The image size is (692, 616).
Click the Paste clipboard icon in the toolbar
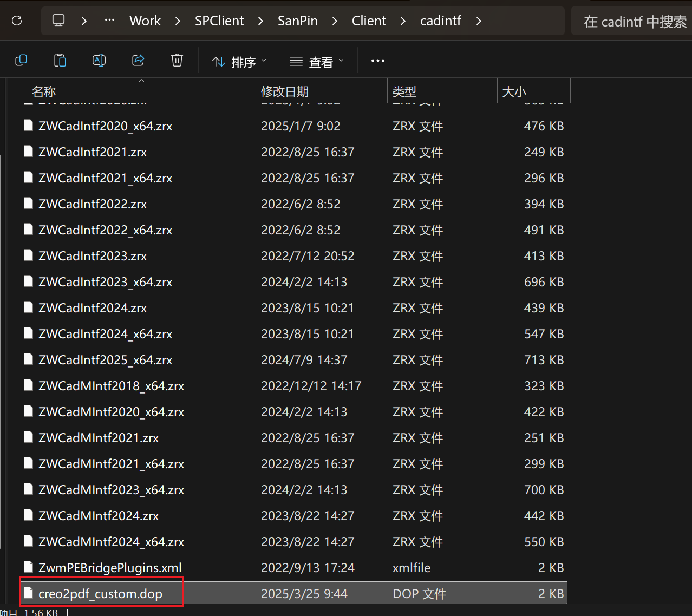60,61
